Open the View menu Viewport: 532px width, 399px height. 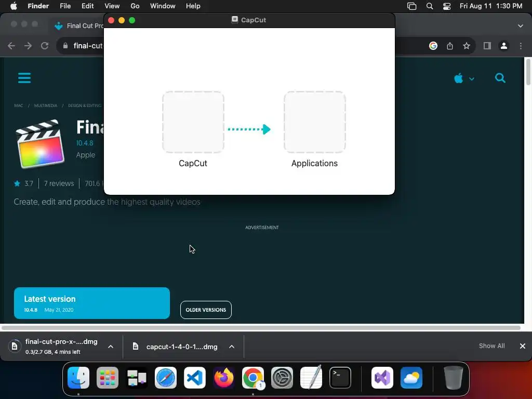tap(112, 6)
